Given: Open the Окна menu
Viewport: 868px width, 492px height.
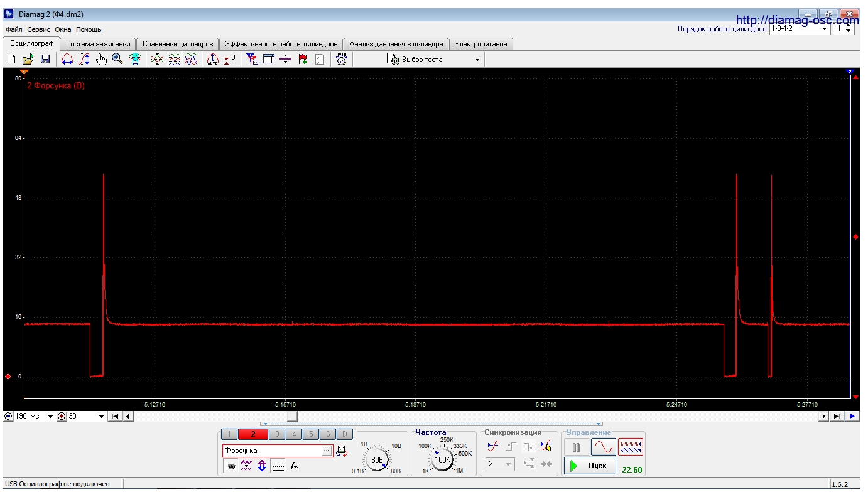Looking at the screenshot, I should [63, 29].
